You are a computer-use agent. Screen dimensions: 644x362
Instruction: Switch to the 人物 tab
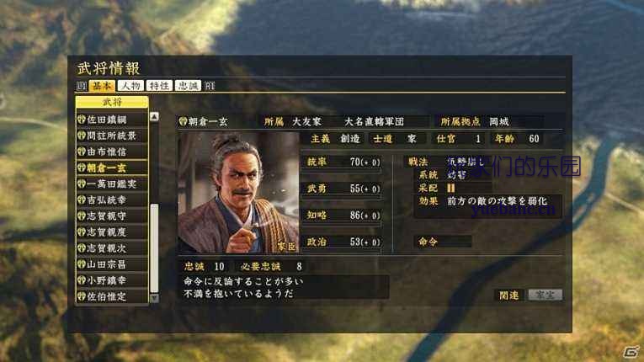point(131,86)
